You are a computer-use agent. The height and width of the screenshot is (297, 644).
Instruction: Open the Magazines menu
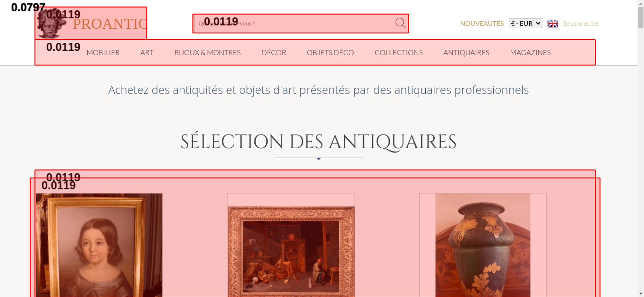(x=530, y=52)
